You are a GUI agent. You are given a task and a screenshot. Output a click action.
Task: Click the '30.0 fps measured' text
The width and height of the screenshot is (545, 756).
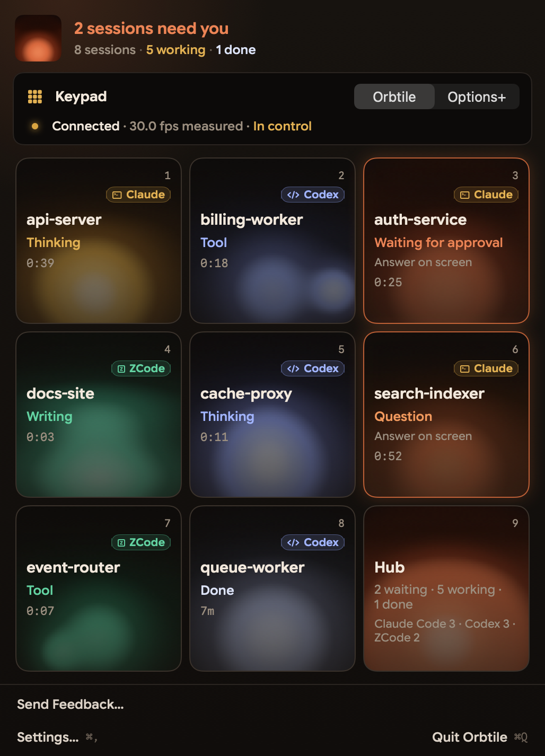pyautogui.click(x=186, y=126)
